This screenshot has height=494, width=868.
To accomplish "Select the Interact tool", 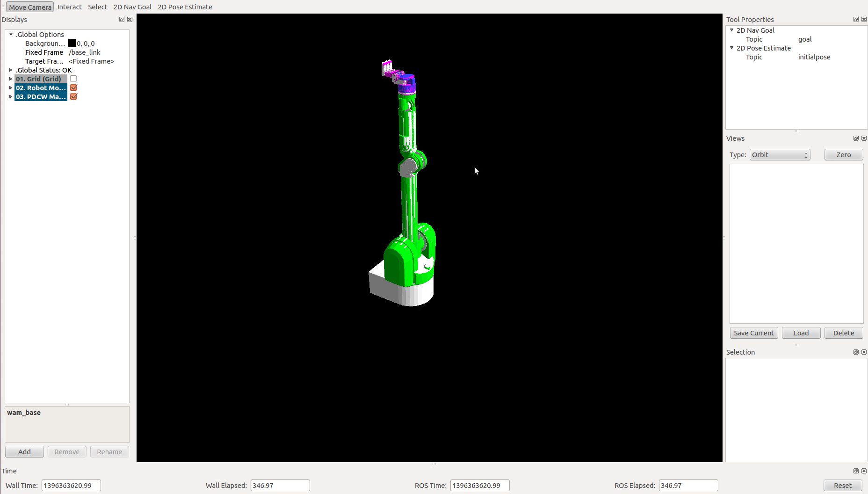I will pos(69,7).
